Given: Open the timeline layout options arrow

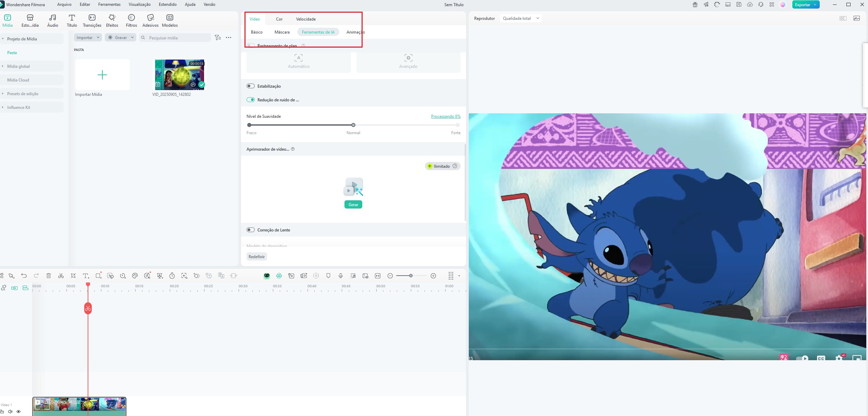Looking at the screenshot, I should click(459, 276).
